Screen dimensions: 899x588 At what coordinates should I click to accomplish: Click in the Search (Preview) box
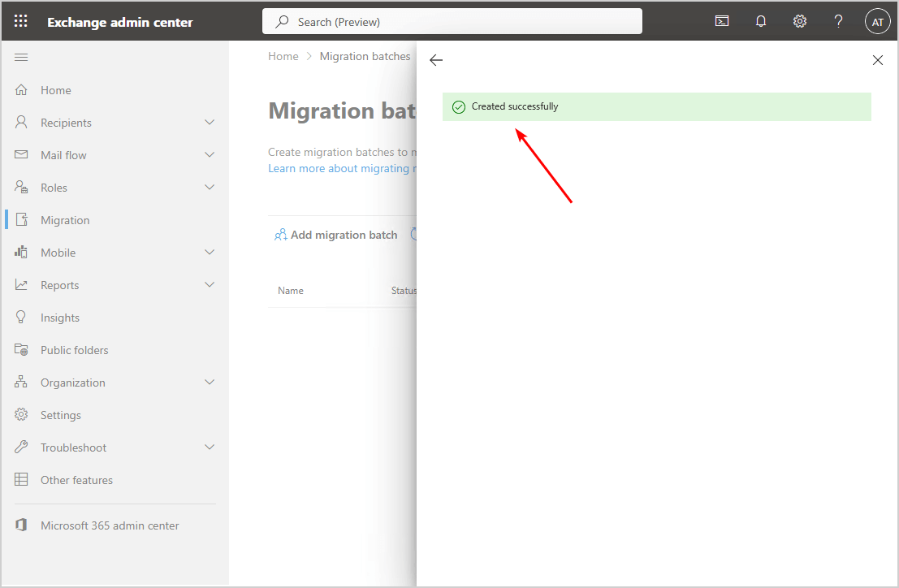point(452,22)
